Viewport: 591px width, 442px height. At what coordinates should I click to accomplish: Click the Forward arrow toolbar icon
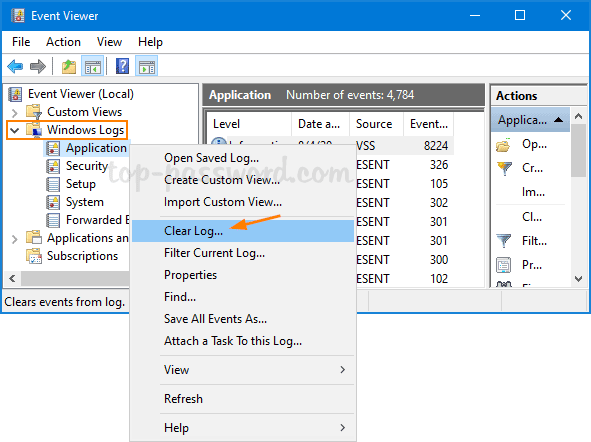(x=38, y=67)
